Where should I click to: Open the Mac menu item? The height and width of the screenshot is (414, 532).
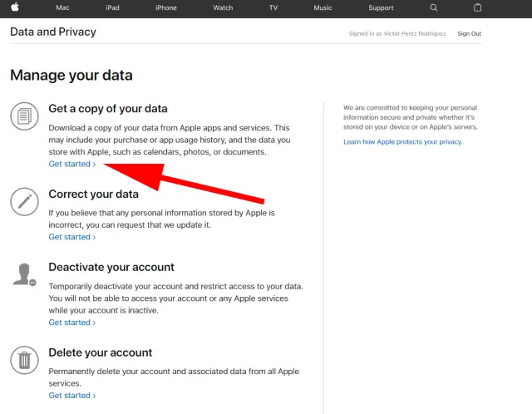click(x=62, y=7)
